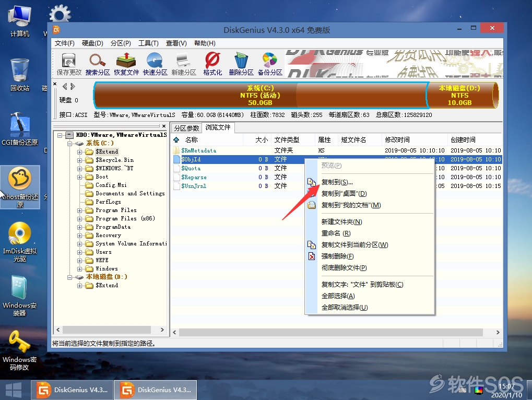Choose 彻底删除文件(P) in context menu

pyautogui.click(x=370, y=268)
